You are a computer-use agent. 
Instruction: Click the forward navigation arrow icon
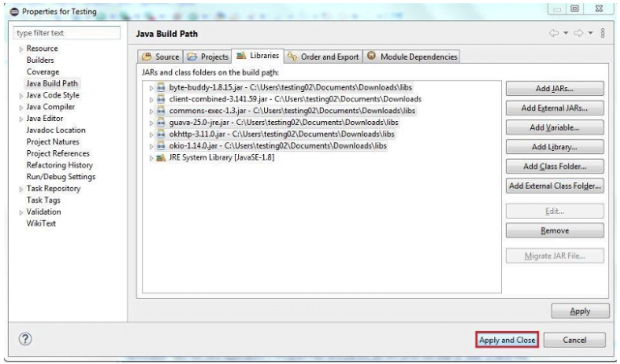pyautogui.click(x=579, y=33)
